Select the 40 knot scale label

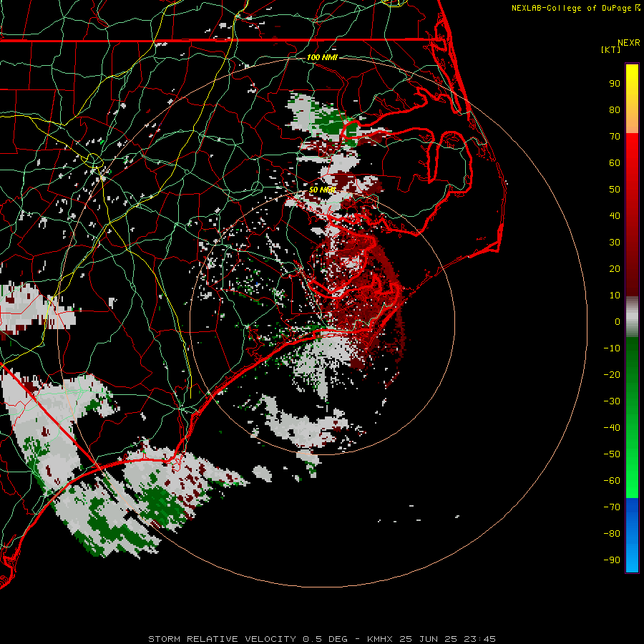[x=615, y=215]
